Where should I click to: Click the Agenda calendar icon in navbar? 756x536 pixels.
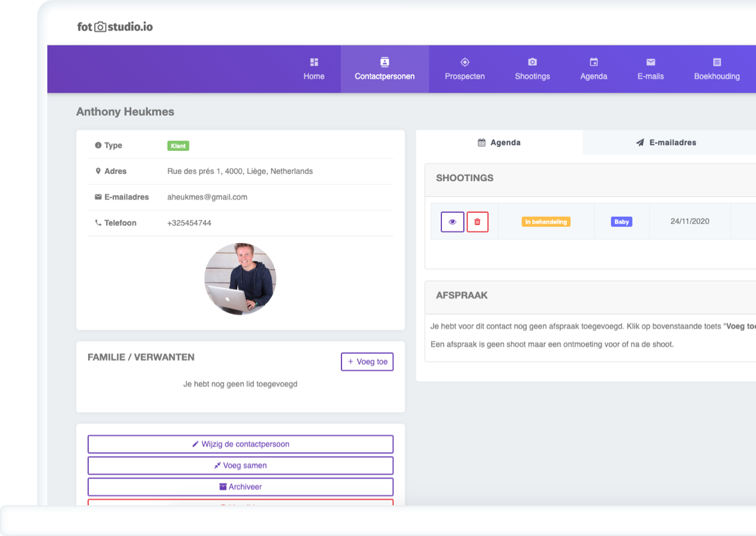click(594, 62)
